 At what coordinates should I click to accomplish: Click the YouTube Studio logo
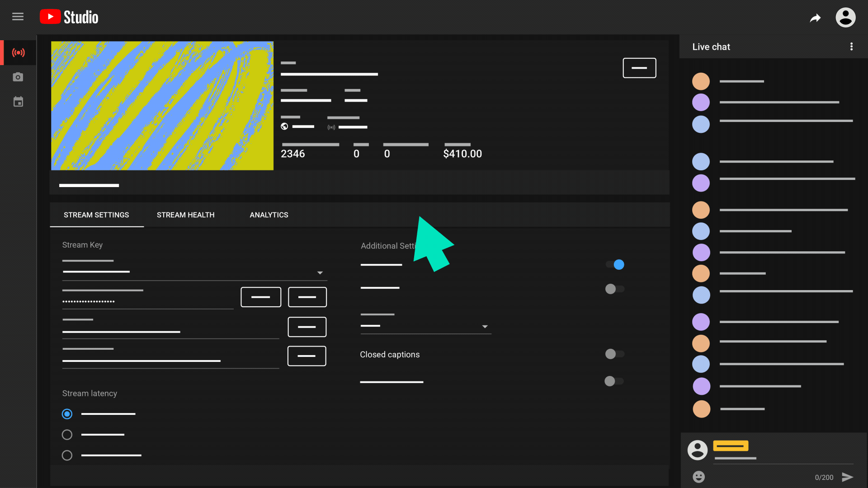pyautogui.click(x=69, y=17)
